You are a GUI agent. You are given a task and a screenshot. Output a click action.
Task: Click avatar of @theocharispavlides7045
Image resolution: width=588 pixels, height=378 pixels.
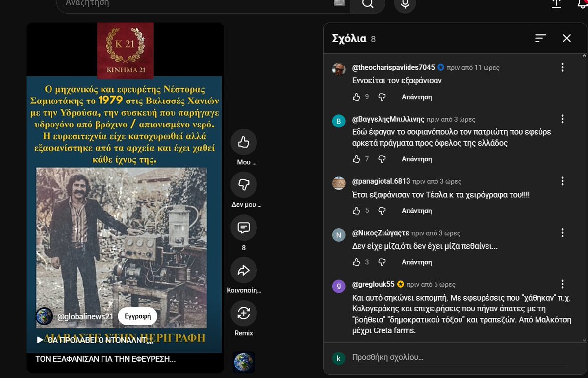(339, 70)
